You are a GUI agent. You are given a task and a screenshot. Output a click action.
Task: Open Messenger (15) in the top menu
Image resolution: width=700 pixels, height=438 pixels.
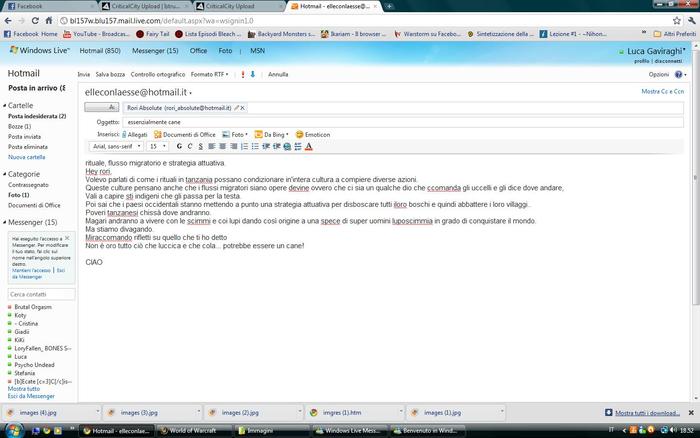[155, 51]
